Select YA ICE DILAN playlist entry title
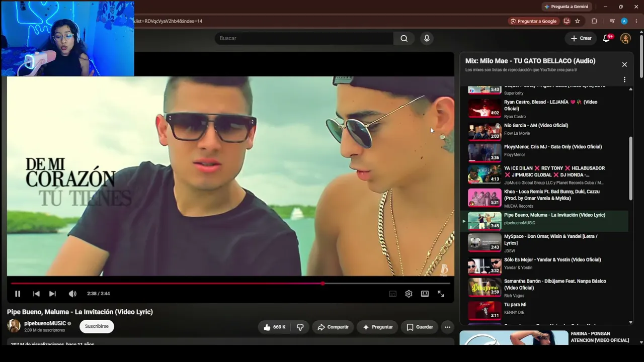This screenshot has height=362, width=644. [554, 171]
